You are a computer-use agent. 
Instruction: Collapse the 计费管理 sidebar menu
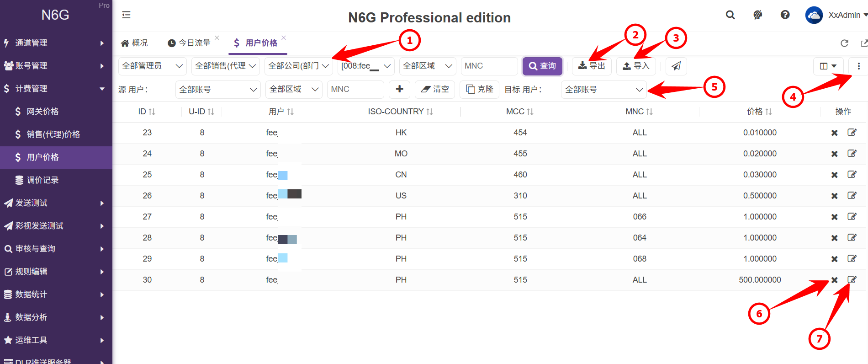tap(56, 89)
